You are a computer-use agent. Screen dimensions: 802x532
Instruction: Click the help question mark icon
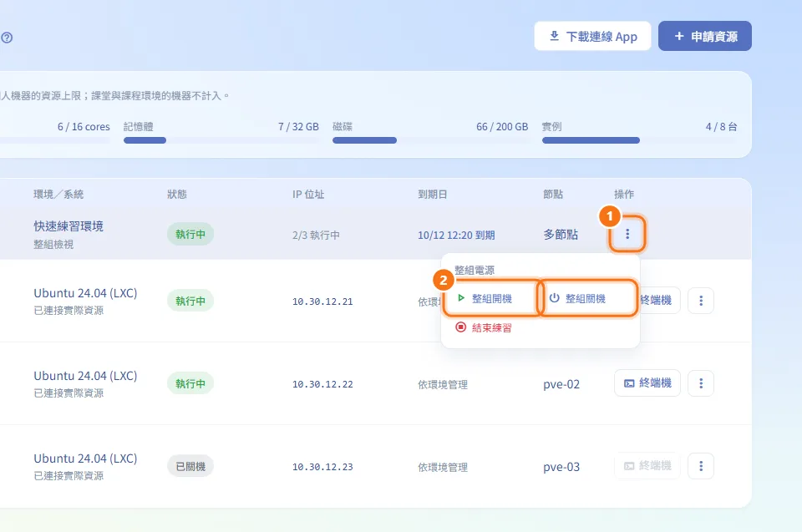pyautogui.click(x=7, y=38)
